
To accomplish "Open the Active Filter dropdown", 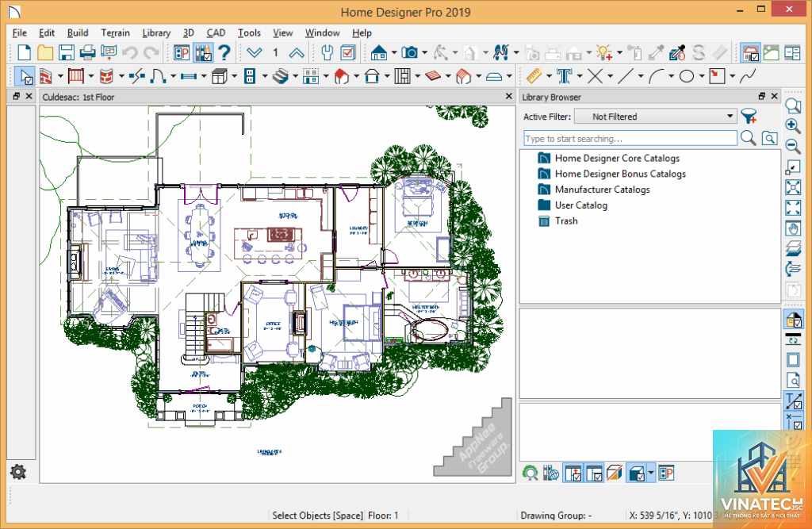I will coord(656,117).
